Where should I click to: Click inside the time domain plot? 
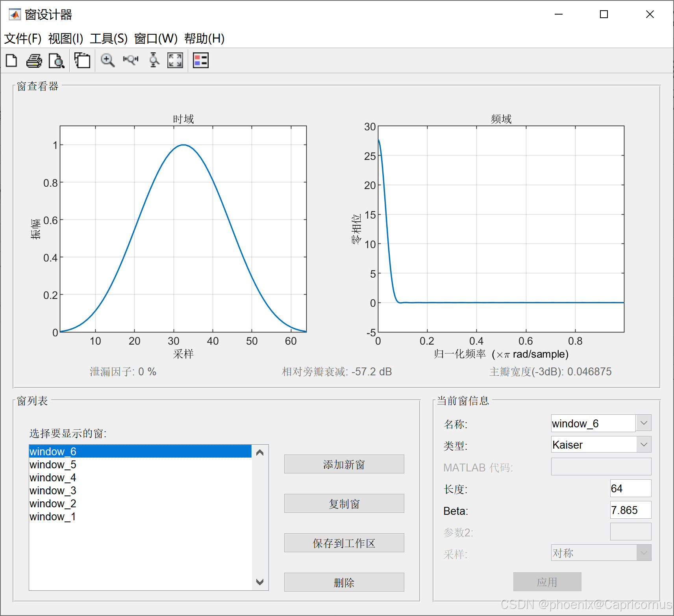pyautogui.click(x=183, y=229)
